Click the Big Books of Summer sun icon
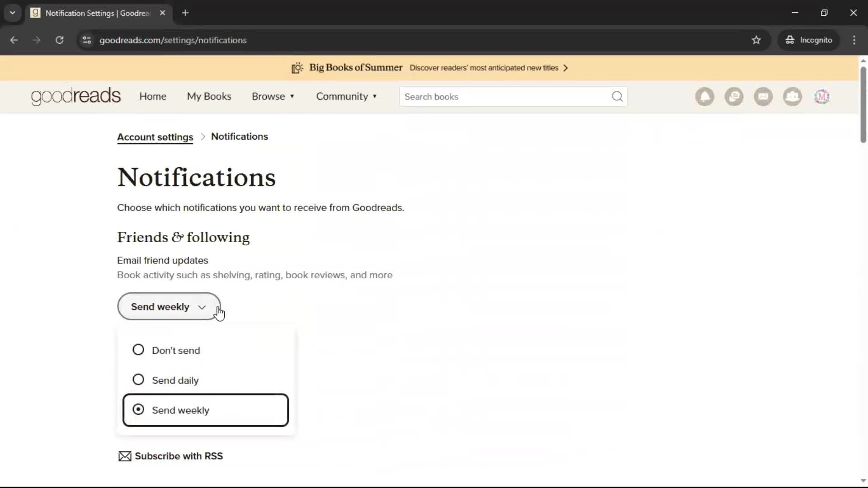868x488 pixels. coord(297,68)
